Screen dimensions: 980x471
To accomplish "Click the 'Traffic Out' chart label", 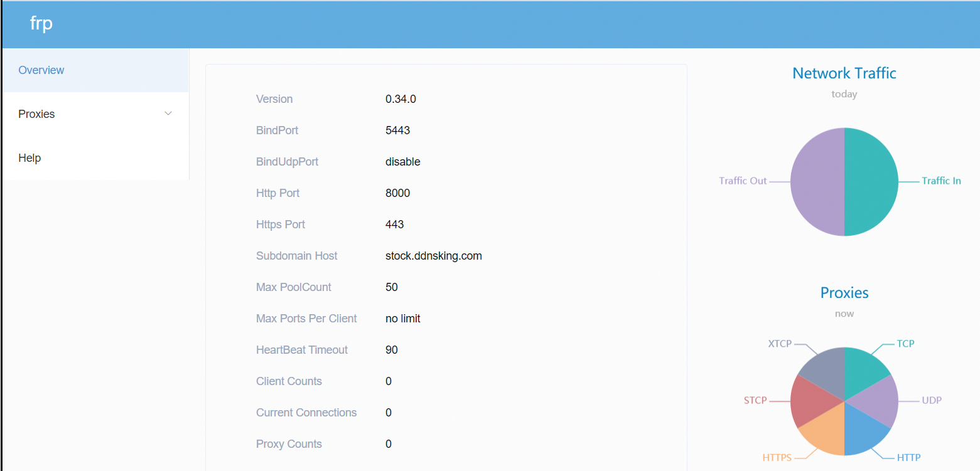I will 743,181.
